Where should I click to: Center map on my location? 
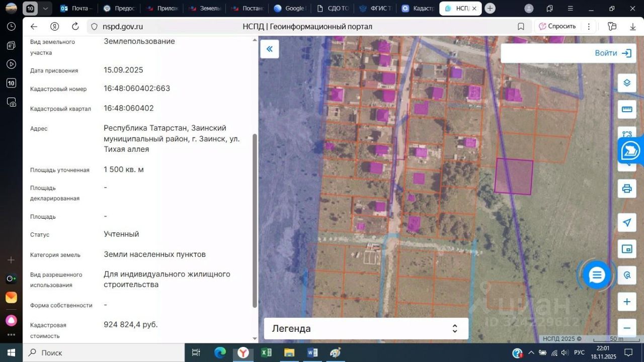click(627, 223)
